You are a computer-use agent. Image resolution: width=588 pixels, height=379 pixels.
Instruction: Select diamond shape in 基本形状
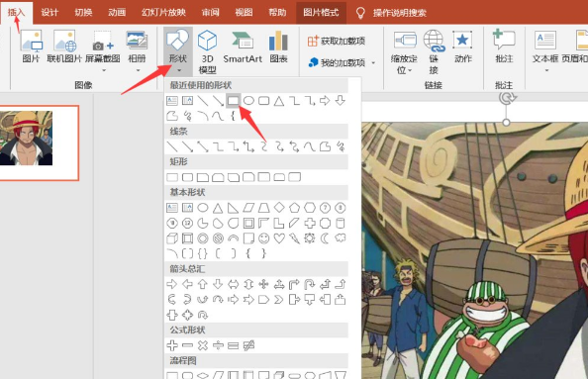pyautogui.click(x=279, y=207)
